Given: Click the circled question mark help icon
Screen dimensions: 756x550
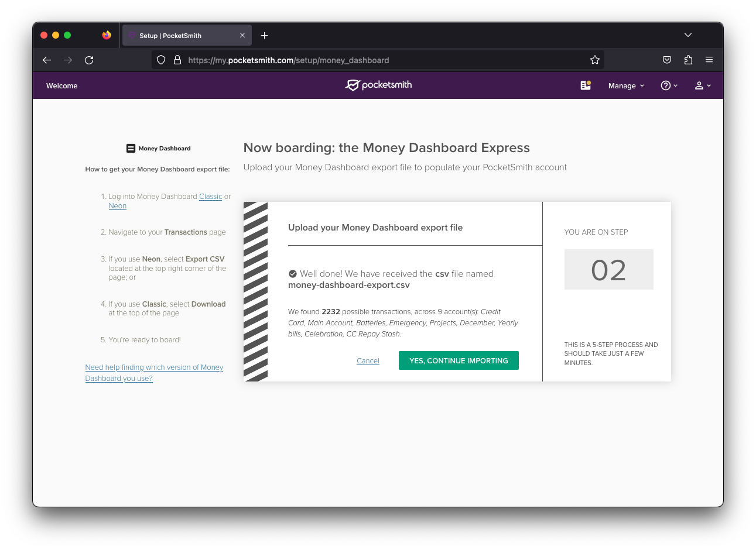Looking at the screenshot, I should (x=666, y=85).
